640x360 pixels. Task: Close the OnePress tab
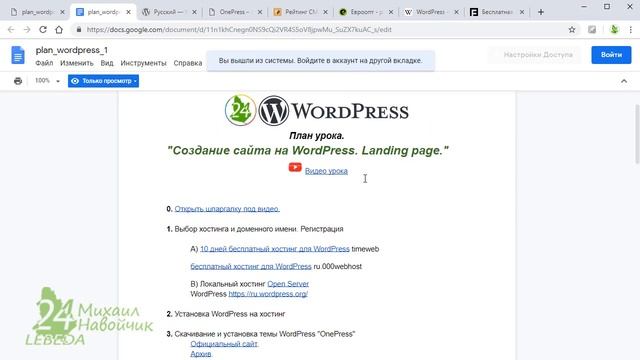[x=260, y=12]
